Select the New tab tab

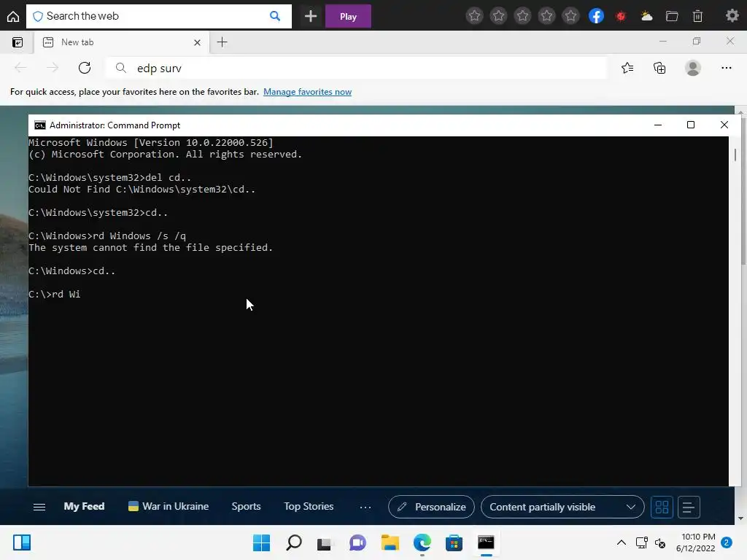[121, 42]
